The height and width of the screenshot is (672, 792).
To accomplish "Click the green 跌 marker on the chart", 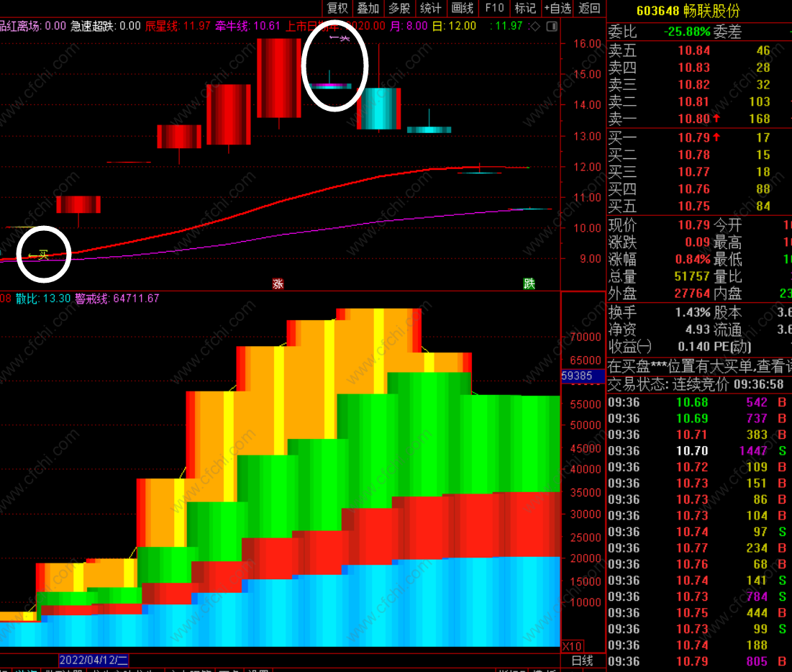I will (x=529, y=283).
